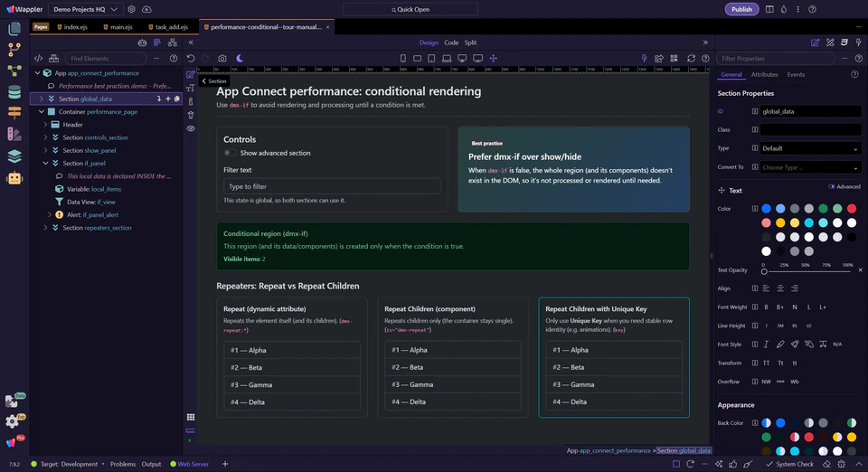Open the main.ejs tab

(x=118, y=27)
